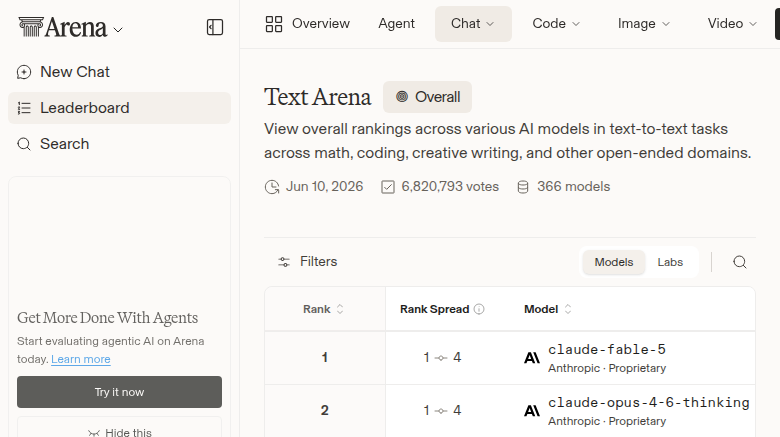Click the Leaderboard list icon
The height and width of the screenshot is (437, 780).
point(24,108)
